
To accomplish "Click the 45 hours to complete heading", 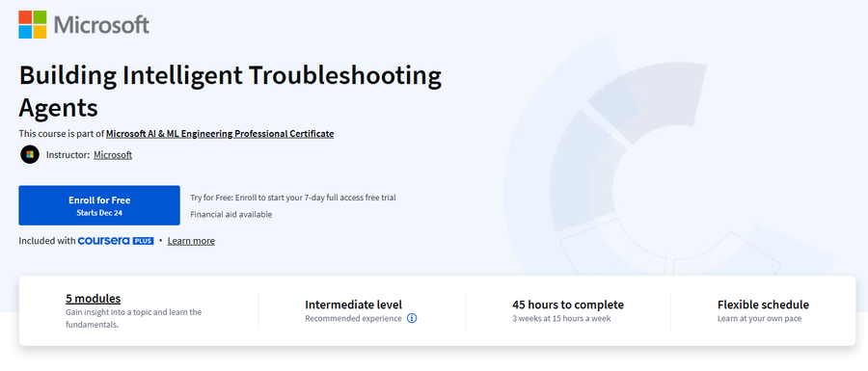I will tap(568, 305).
